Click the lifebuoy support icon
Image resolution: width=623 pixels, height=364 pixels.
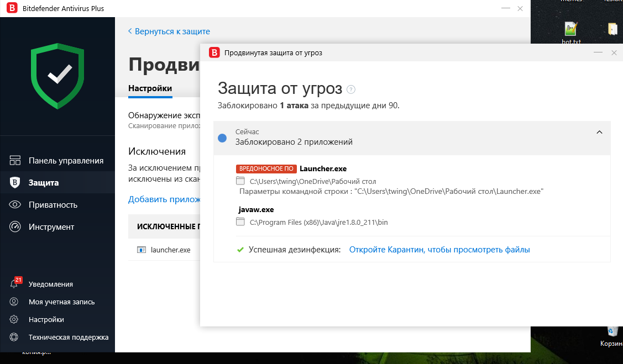[14, 337]
